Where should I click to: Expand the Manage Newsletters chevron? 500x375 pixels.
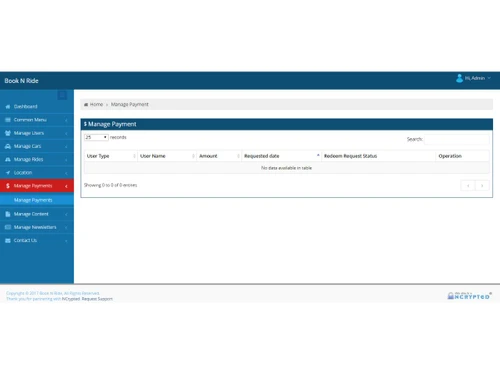tap(66, 227)
